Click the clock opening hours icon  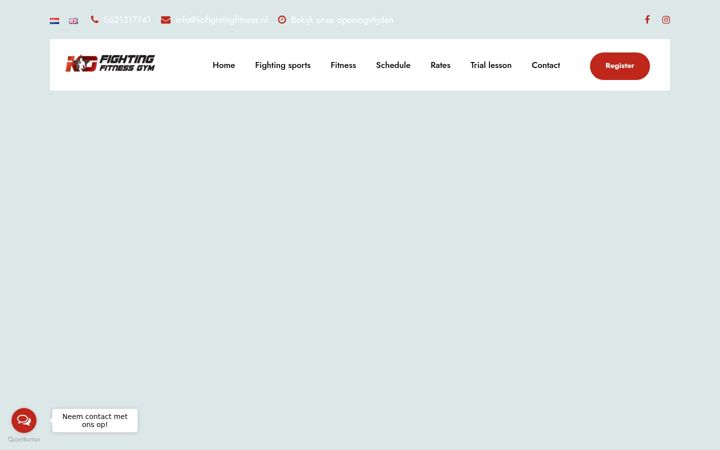(x=282, y=19)
